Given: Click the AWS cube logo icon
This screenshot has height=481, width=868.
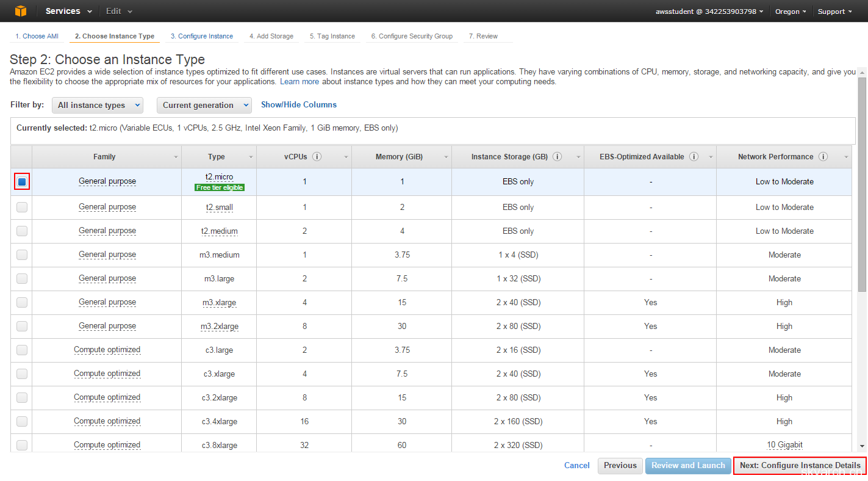Looking at the screenshot, I should 21,11.
